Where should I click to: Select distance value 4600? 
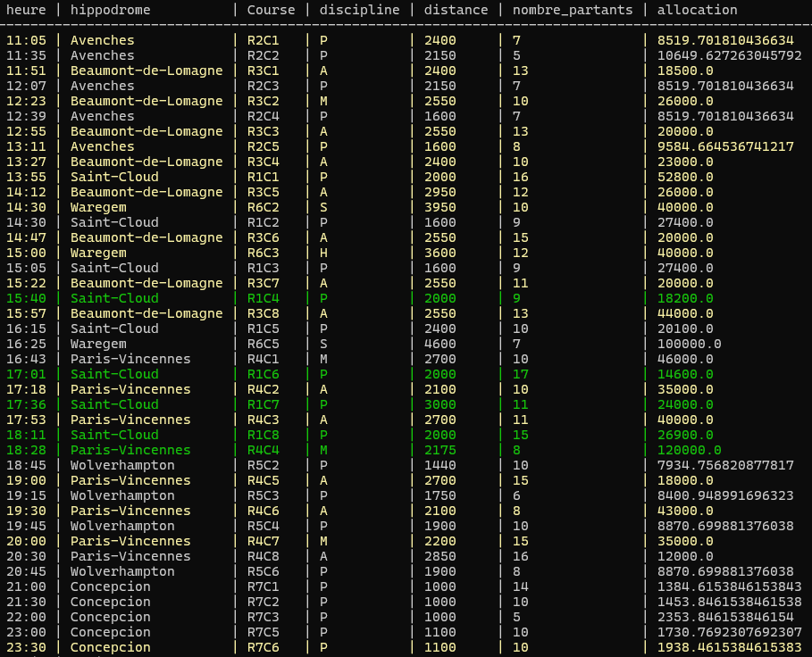coord(440,344)
